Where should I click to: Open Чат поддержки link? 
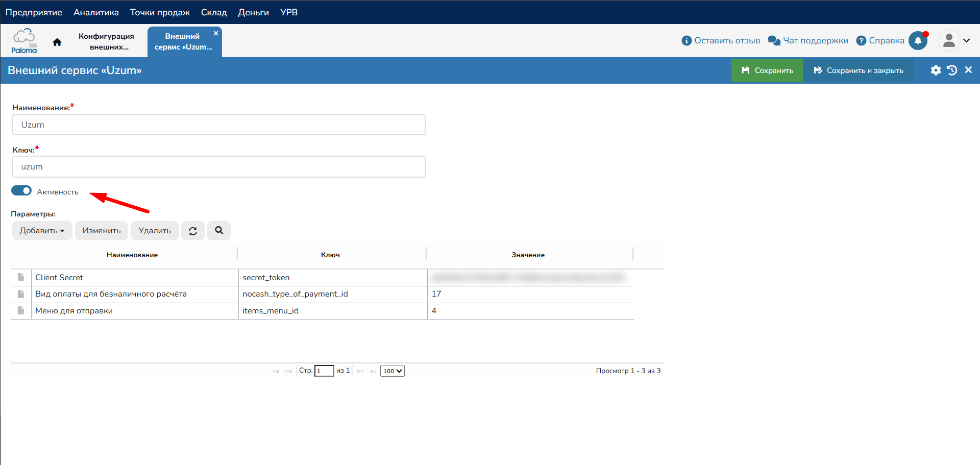pos(808,41)
